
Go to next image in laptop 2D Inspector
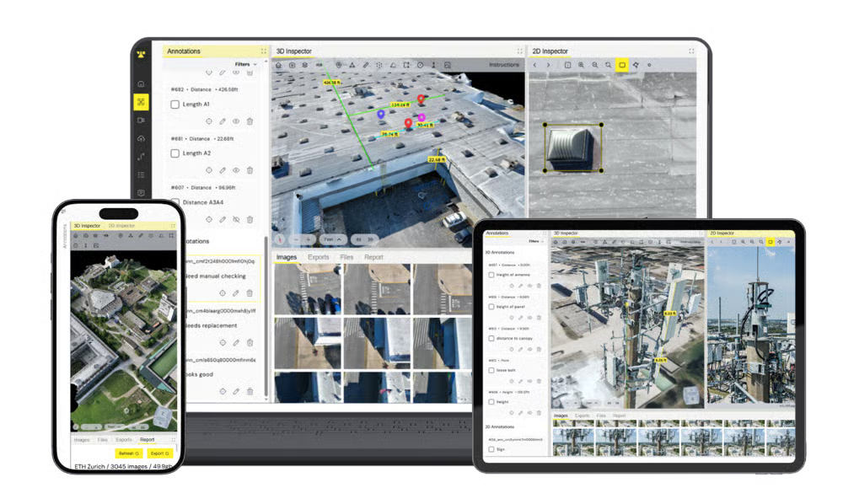(x=549, y=65)
